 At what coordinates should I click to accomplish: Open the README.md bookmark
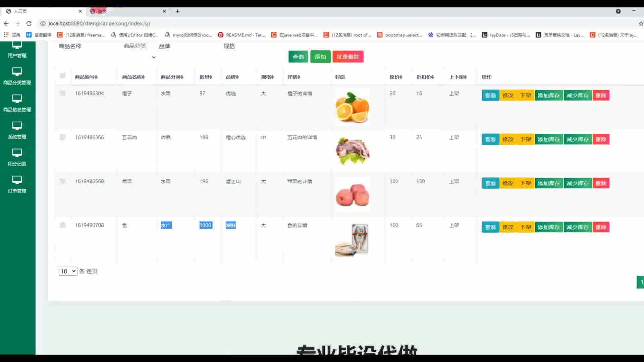(241, 35)
